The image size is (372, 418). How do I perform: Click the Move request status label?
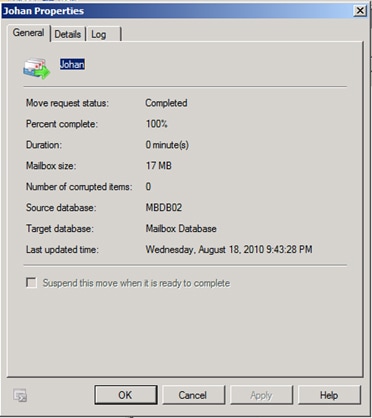tap(67, 103)
